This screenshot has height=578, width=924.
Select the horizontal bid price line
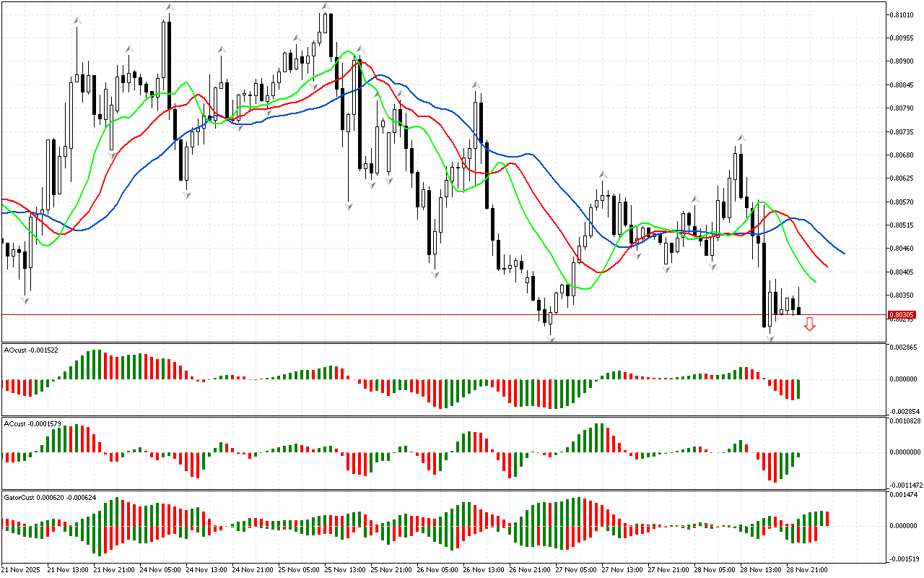[x=433, y=315]
